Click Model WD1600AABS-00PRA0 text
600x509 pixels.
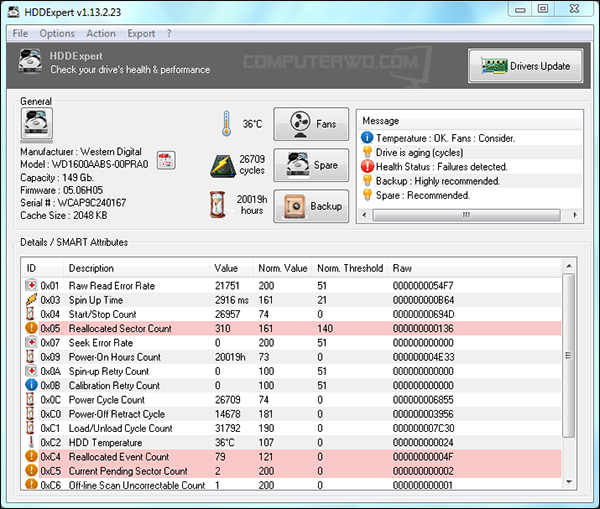point(84,165)
